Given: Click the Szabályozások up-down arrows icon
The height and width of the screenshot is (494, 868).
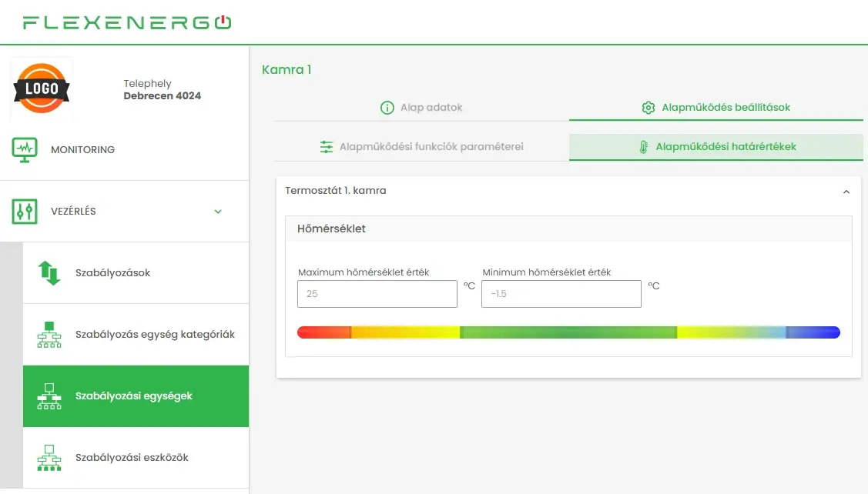Looking at the screenshot, I should (x=49, y=273).
